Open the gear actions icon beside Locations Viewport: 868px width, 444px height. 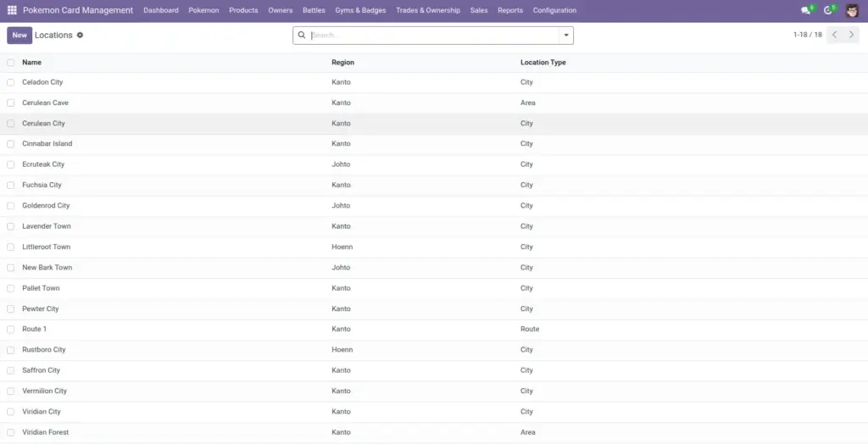80,35
